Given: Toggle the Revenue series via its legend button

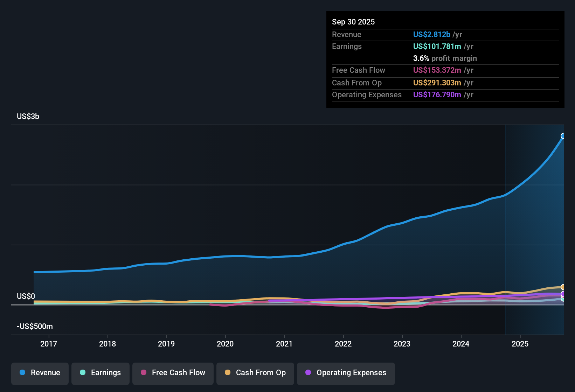Looking at the screenshot, I should click(40, 373).
